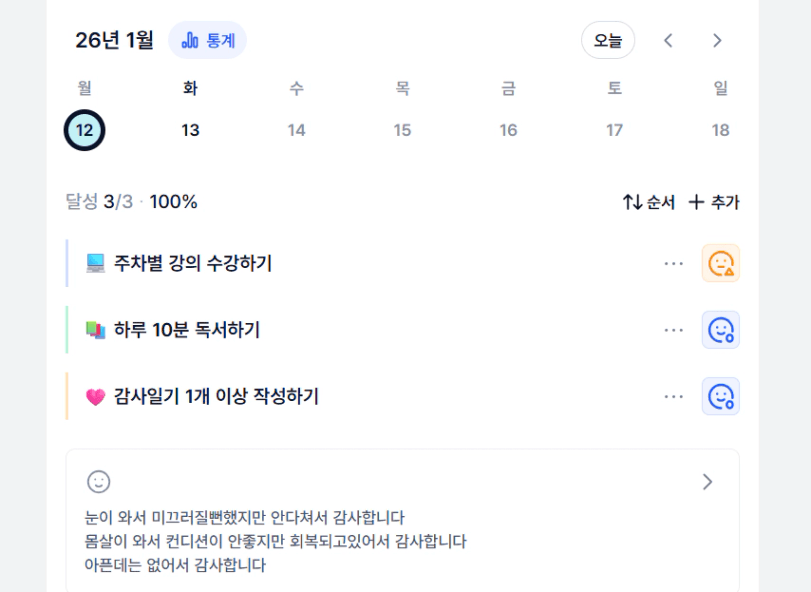Image resolution: width=811 pixels, height=592 pixels.
Task: Expand diary entry with chevron arrow
Action: (708, 482)
